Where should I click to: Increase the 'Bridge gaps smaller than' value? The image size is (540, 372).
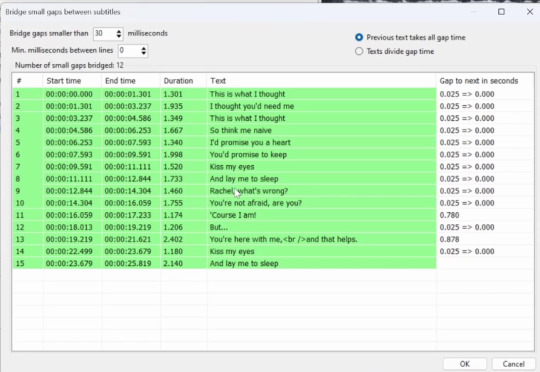coord(119,31)
